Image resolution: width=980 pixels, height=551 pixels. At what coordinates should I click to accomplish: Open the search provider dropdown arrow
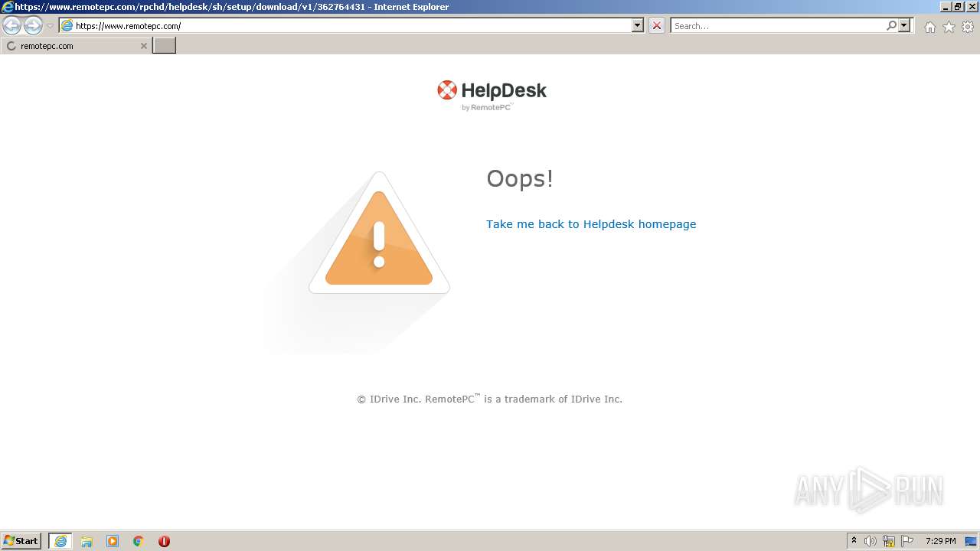click(904, 25)
